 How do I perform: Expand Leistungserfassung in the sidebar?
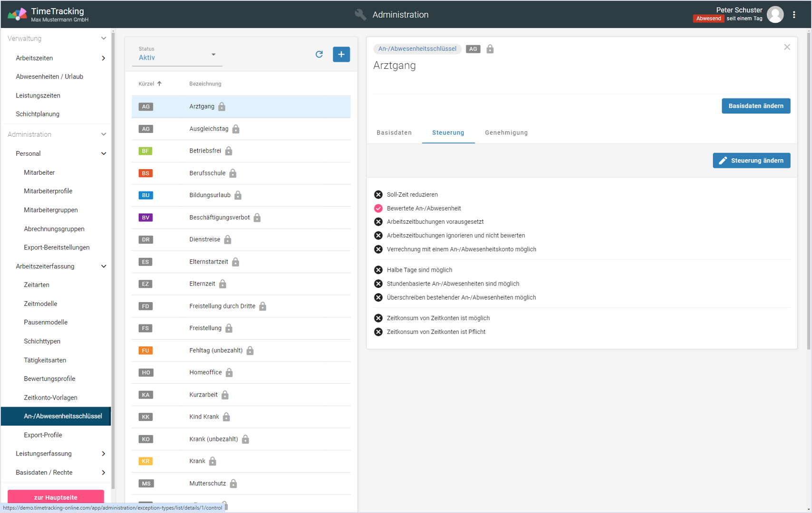[104, 454]
